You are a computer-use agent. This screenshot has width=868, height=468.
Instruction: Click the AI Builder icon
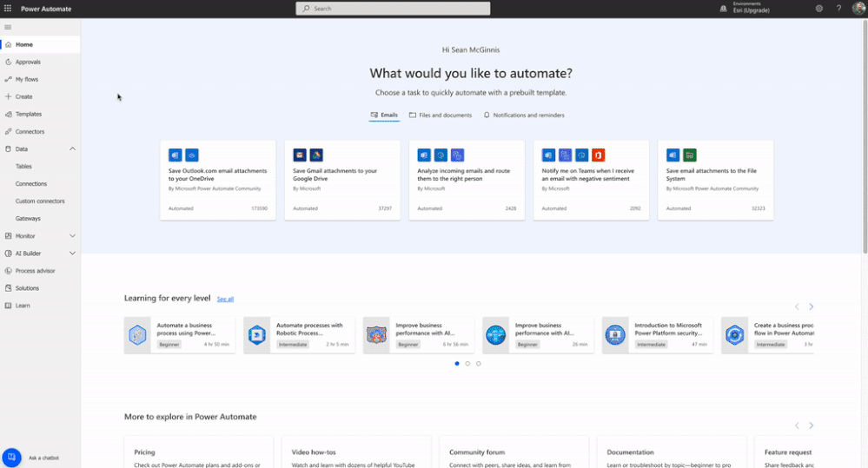pyautogui.click(x=9, y=254)
